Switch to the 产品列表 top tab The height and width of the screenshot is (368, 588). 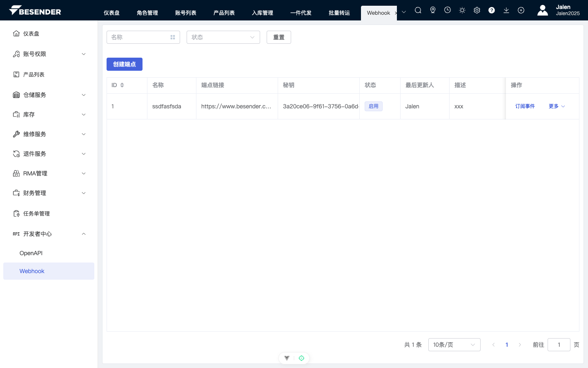(224, 13)
